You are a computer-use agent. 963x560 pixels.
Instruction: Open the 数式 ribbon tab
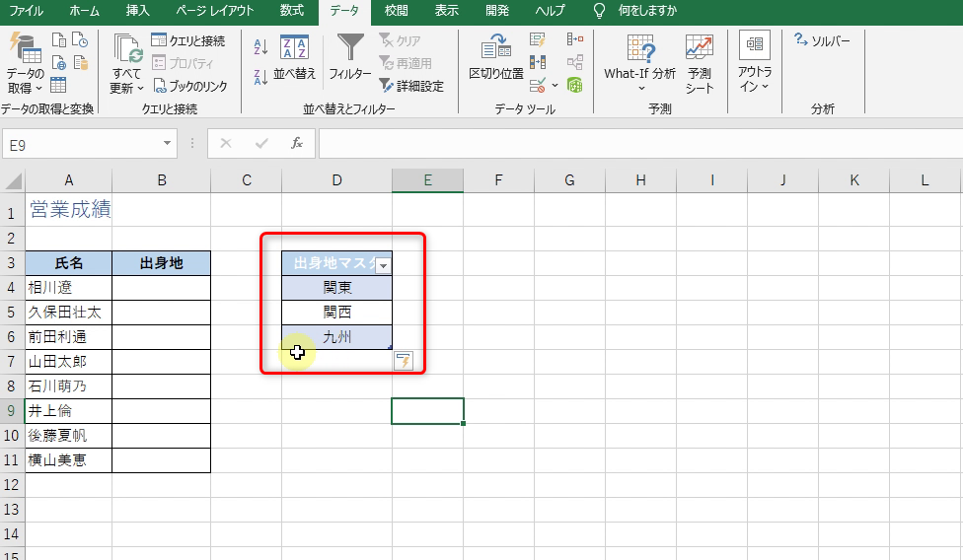point(291,11)
